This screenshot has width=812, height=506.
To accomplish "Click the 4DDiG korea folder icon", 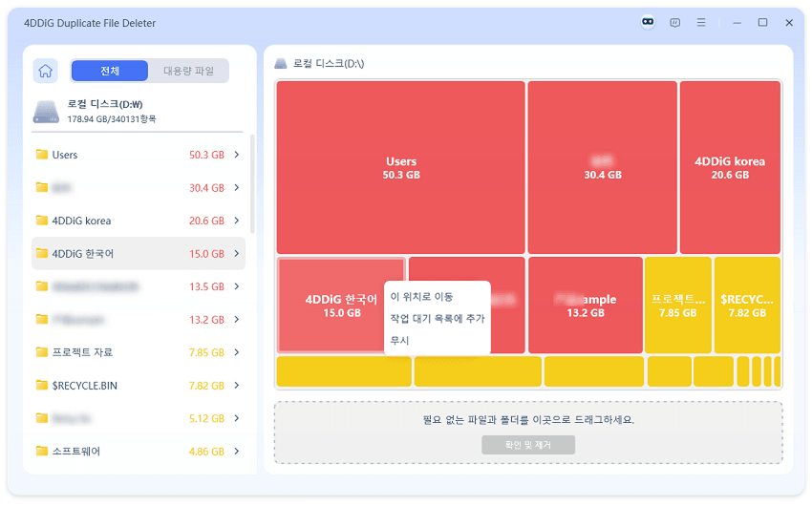I will 41,221.
